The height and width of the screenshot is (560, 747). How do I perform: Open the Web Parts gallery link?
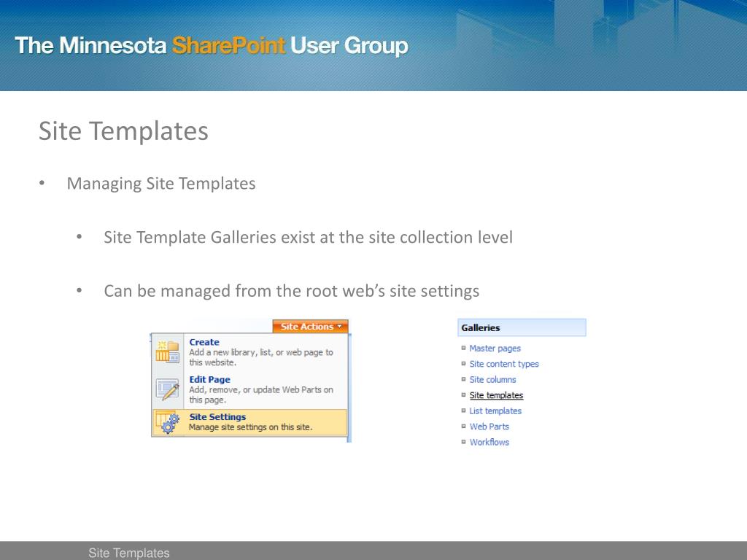click(489, 427)
